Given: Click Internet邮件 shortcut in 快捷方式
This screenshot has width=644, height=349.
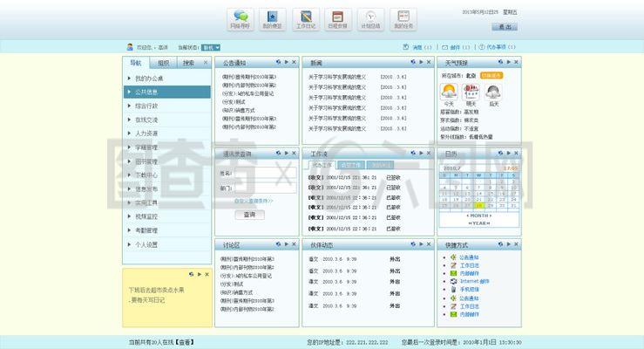Looking at the screenshot, I should pos(474,282).
